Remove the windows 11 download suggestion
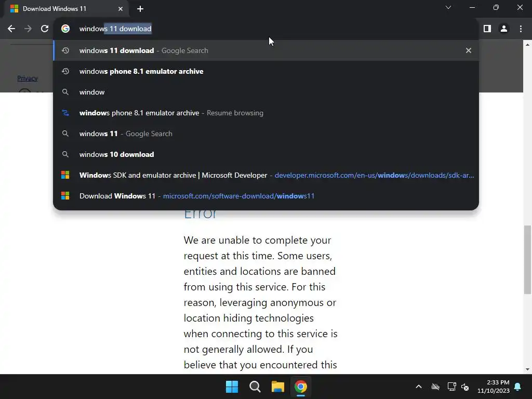The height and width of the screenshot is (399, 532). [x=469, y=50]
